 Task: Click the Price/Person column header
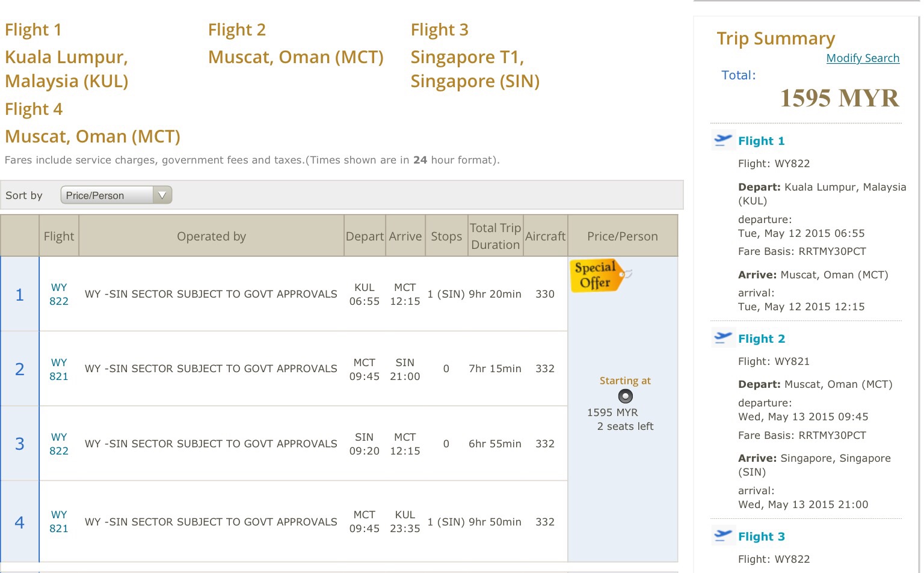click(x=623, y=236)
